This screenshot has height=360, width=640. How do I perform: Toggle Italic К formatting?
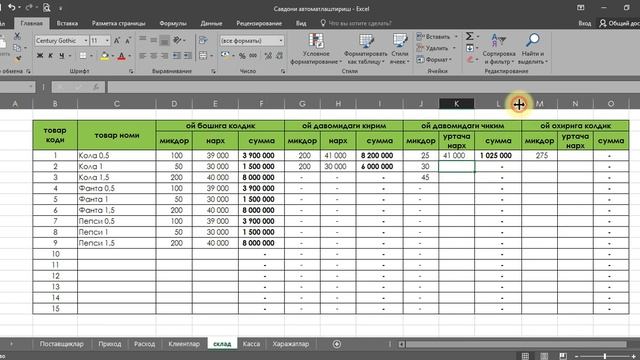51,56
